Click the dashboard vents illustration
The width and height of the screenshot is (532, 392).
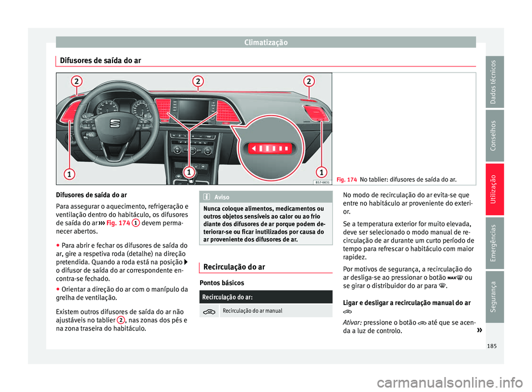point(194,129)
